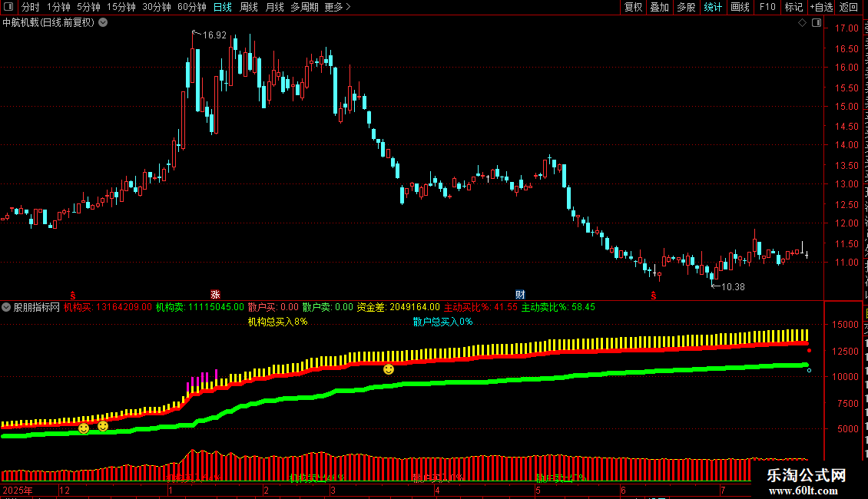868x499 pixels.
Task: Click the 16.92 high price label
Action: 214,35
